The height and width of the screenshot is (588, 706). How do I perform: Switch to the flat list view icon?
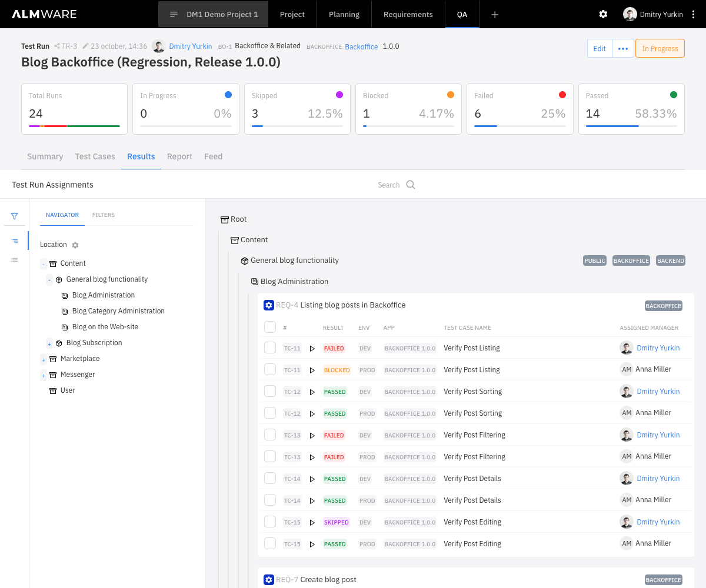click(15, 259)
